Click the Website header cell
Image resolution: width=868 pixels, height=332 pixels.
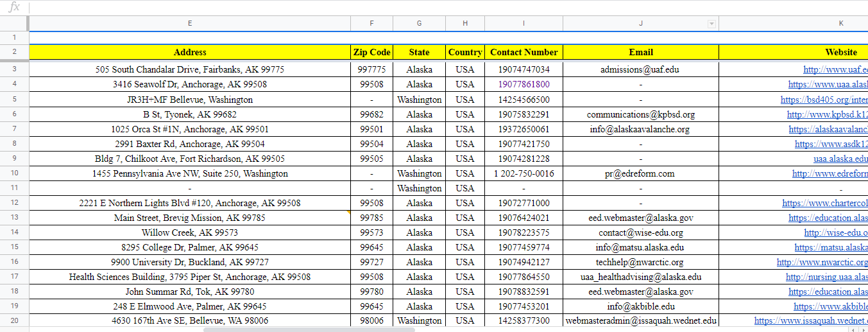tap(793, 52)
